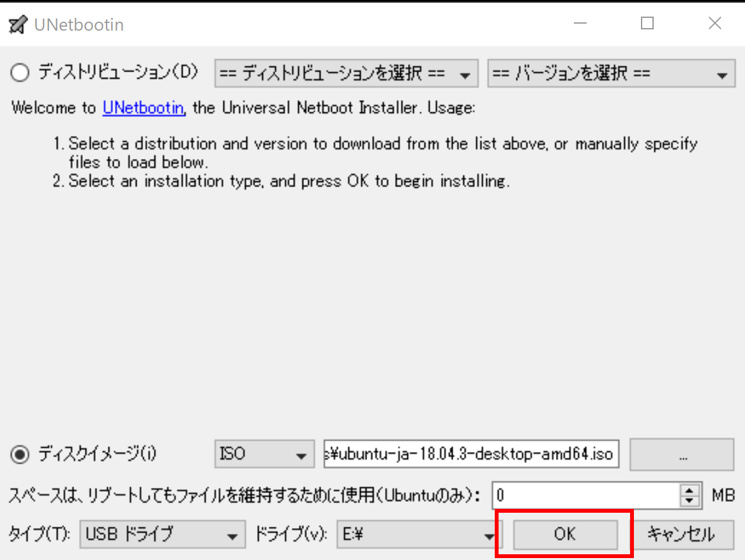Open the タイプ USB ドライブ dropdown
Viewport: 745px width, 560px height.
tap(163, 534)
